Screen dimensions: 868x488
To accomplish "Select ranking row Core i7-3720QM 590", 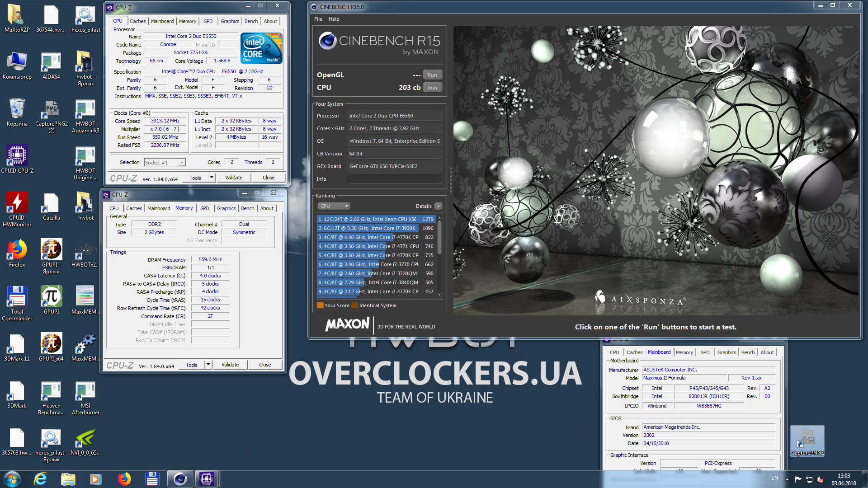I will point(376,273).
